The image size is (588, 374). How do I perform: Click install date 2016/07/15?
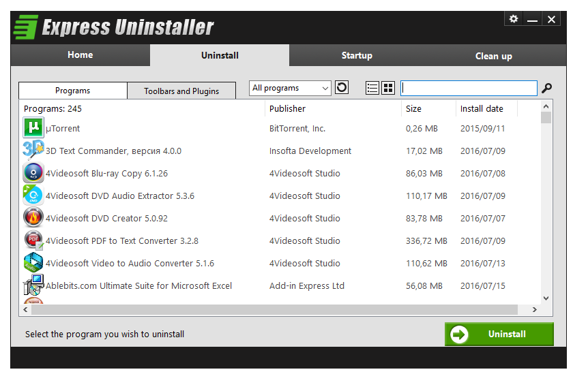click(483, 285)
